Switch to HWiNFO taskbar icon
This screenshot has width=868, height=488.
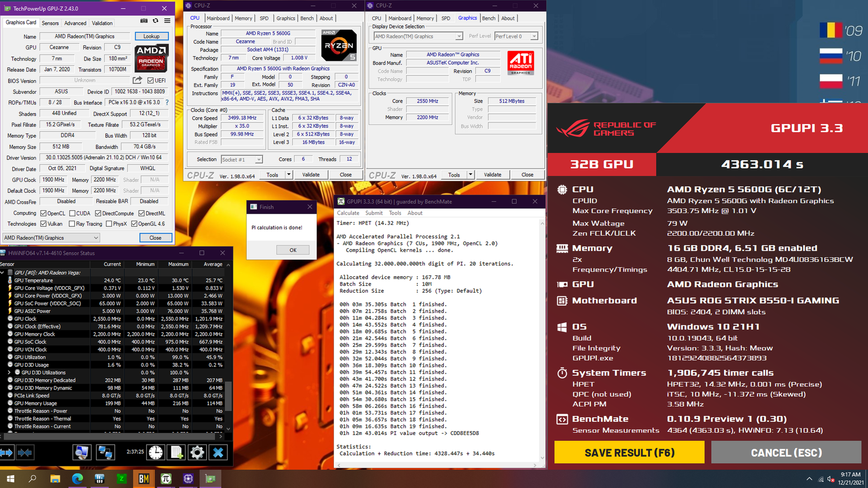pos(99,479)
